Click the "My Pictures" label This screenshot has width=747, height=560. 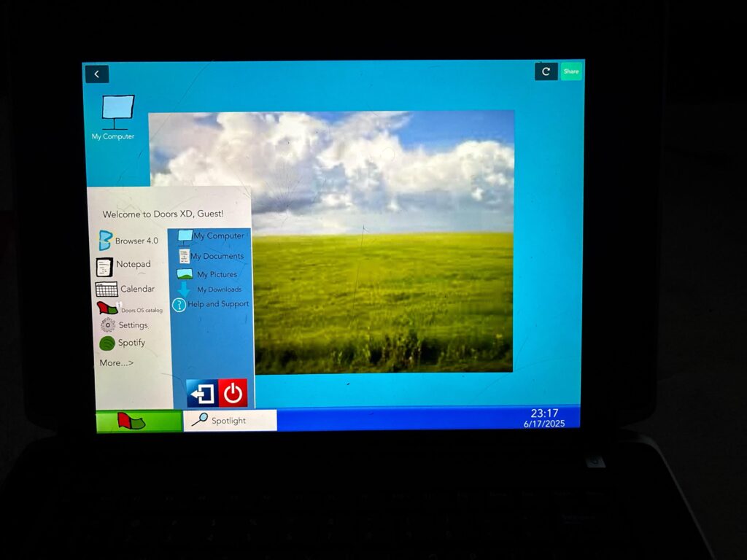coord(217,274)
